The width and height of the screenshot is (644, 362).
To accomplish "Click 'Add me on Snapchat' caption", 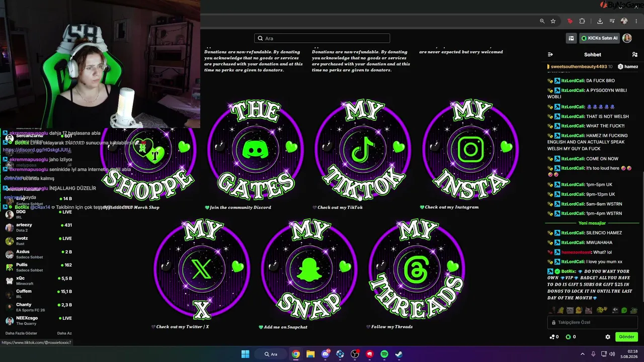I will [286, 327].
